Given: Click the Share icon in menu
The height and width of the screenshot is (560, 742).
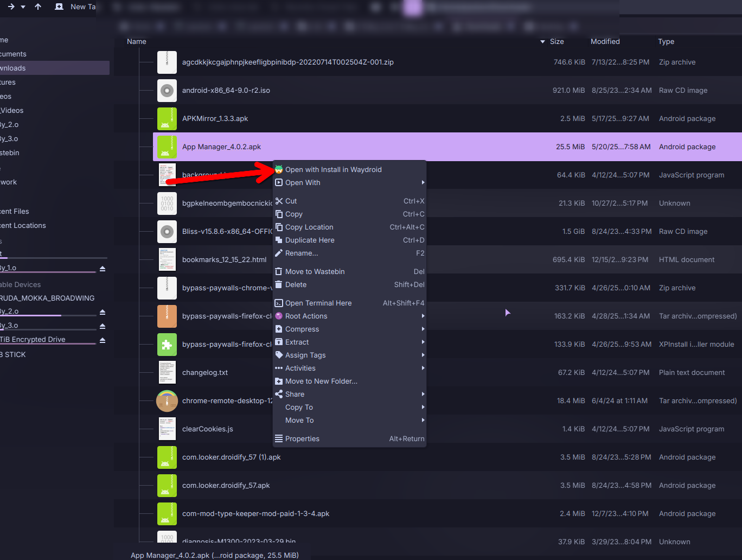Looking at the screenshot, I should [279, 394].
